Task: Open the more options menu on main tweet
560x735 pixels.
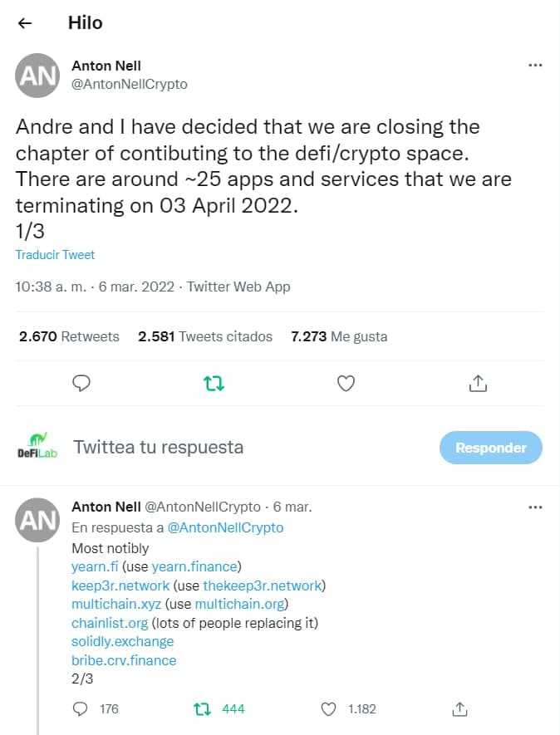Action: click(536, 66)
